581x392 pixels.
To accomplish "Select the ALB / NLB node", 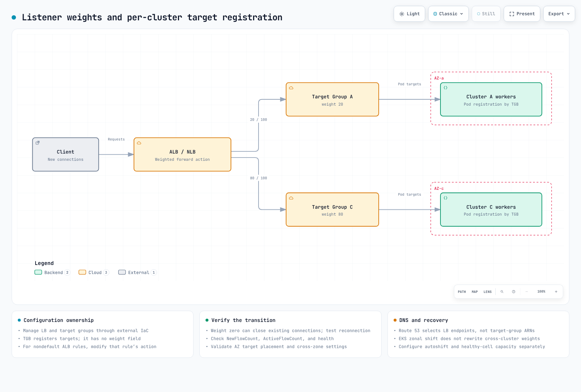I will 182,155.
